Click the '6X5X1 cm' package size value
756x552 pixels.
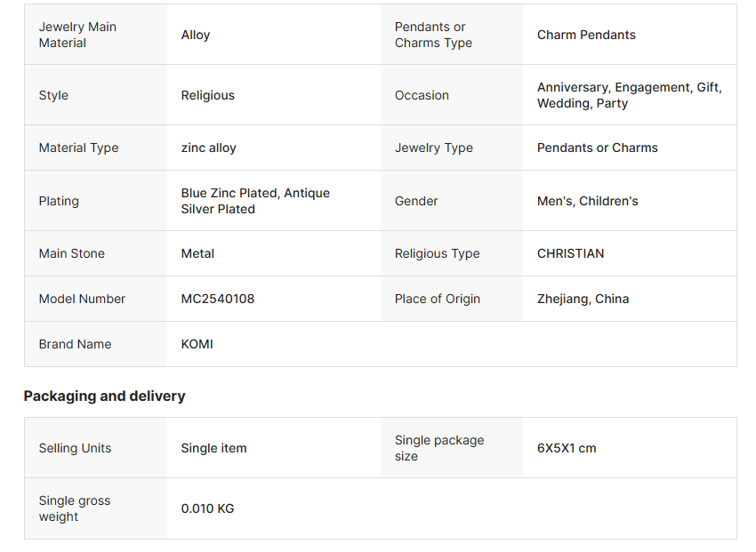(567, 448)
